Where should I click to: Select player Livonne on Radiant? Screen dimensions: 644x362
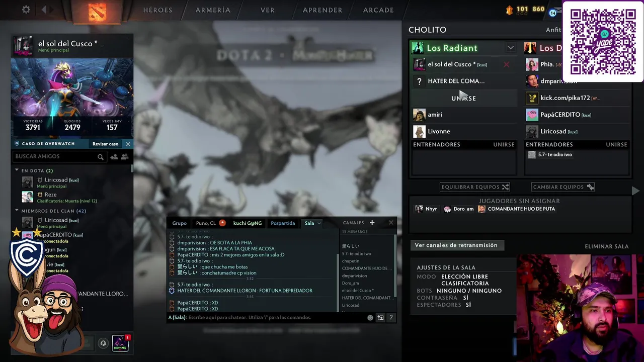pyautogui.click(x=464, y=131)
